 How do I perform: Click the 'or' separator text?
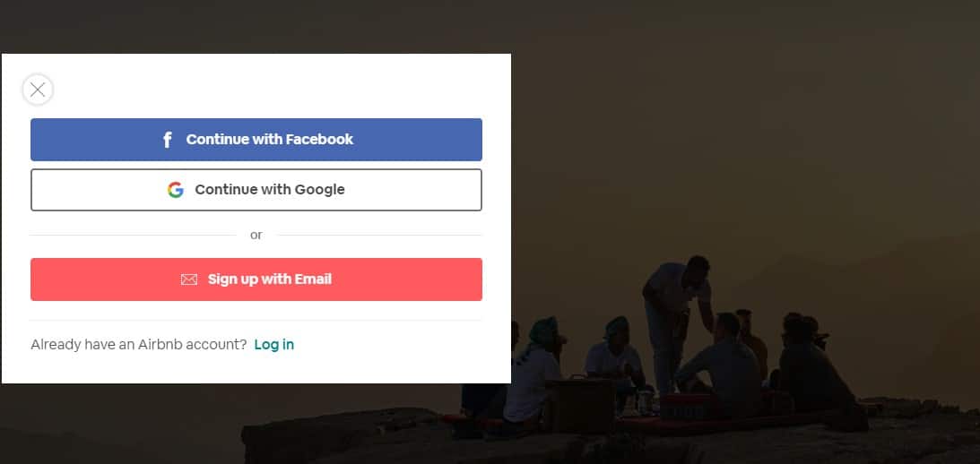[256, 235]
